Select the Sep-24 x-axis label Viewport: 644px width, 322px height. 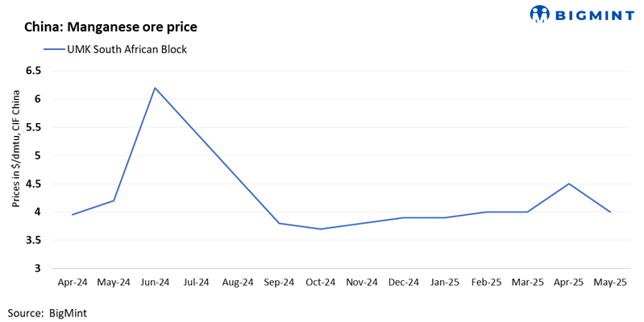point(279,283)
